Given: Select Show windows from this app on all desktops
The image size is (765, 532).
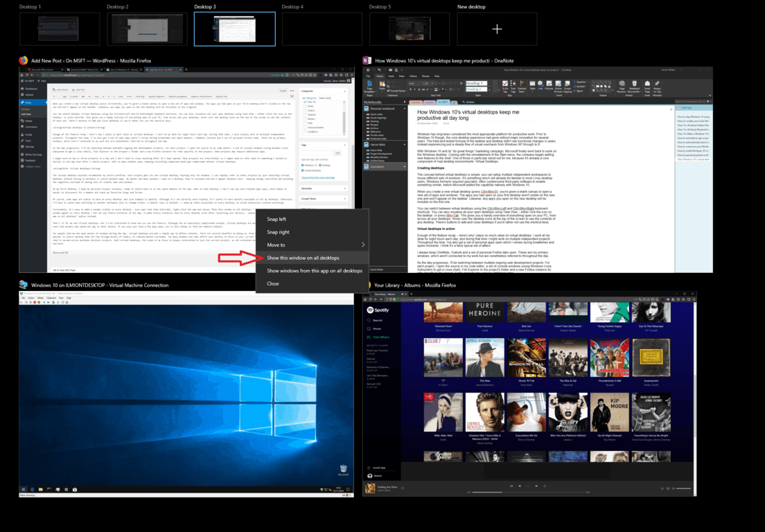Looking at the screenshot, I should 313,271.
